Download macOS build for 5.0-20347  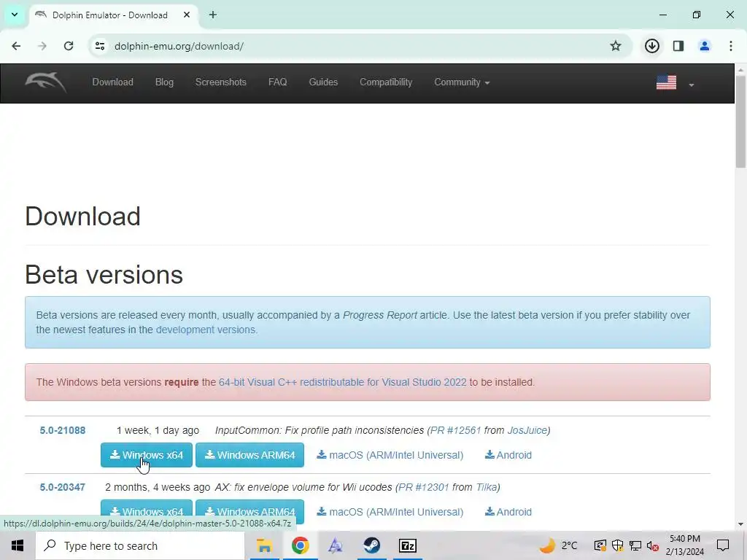pyautogui.click(x=390, y=512)
